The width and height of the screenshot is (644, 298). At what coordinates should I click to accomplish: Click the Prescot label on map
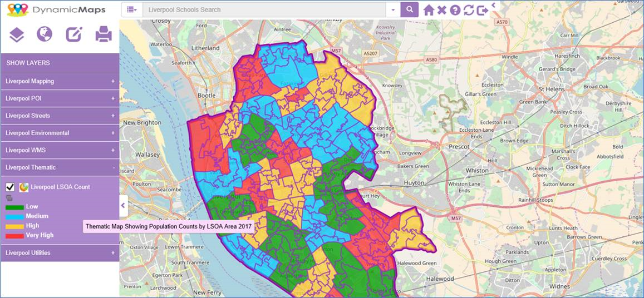coord(459,146)
